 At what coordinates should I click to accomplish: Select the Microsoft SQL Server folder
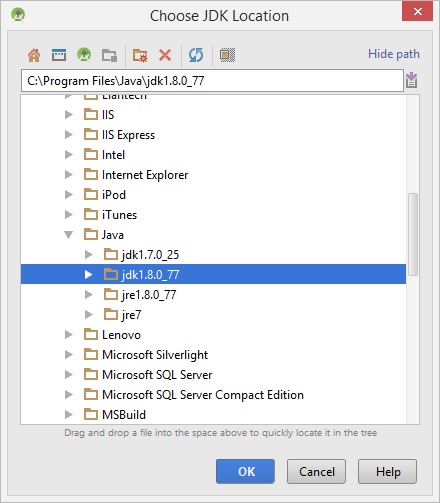(148, 375)
